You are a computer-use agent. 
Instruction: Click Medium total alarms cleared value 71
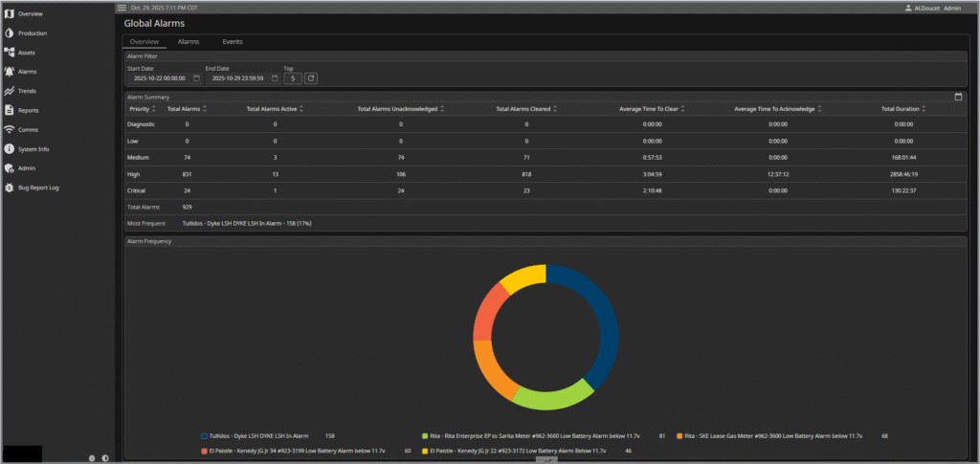pyautogui.click(x=527, y=157)
